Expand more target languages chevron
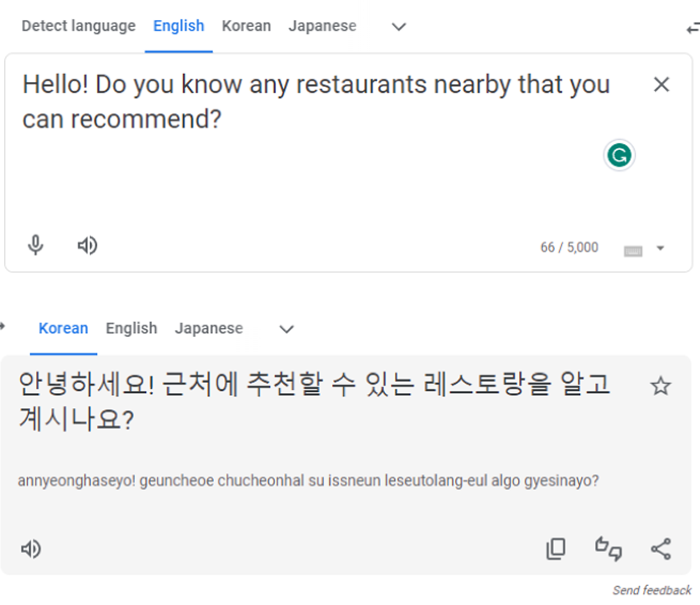 tap(287, 329)
